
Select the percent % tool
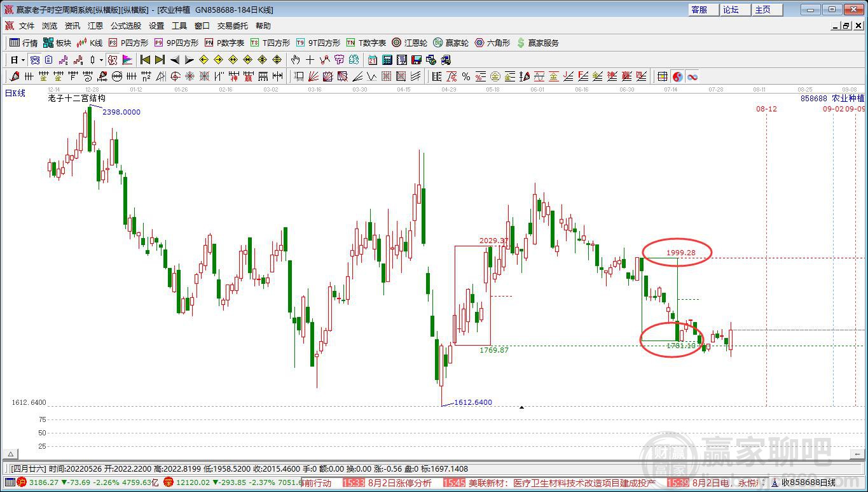[x=466, y=76]
